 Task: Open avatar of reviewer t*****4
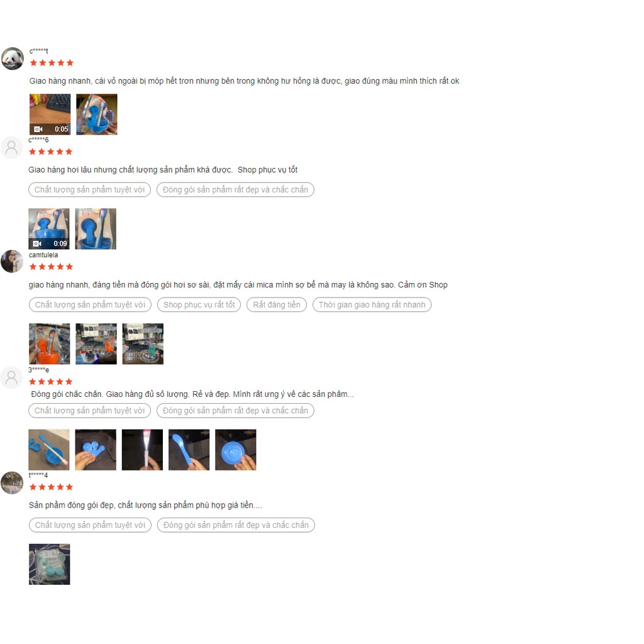(x=12, y=483)
